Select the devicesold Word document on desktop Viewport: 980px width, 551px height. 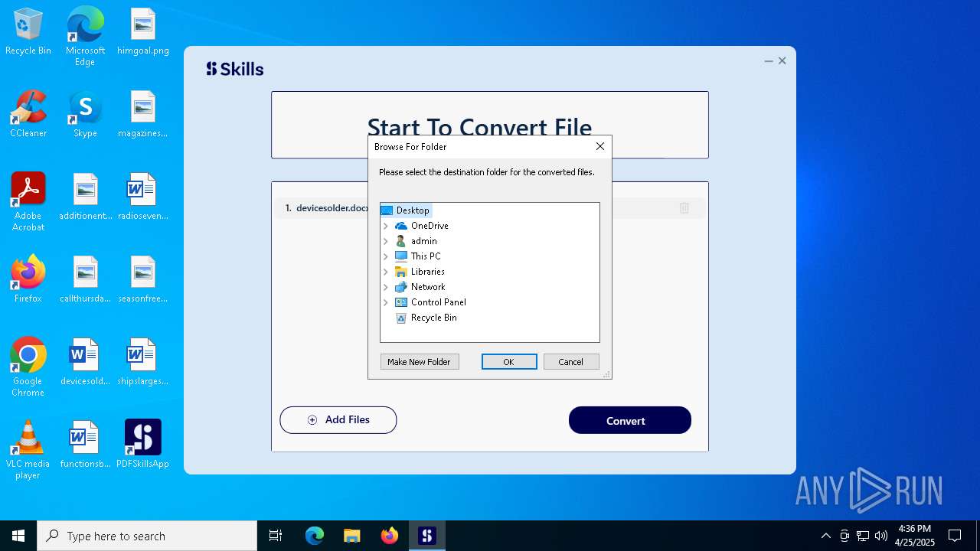[x=85, y=363]
